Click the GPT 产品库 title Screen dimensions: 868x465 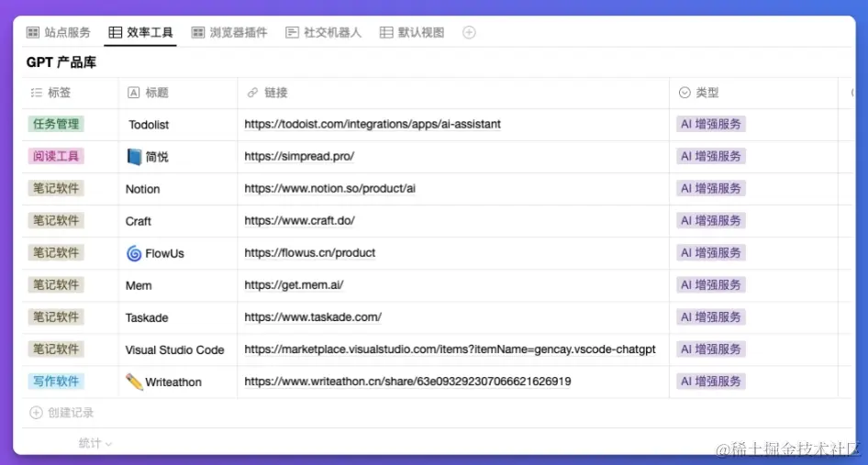(x=61, y=62)
